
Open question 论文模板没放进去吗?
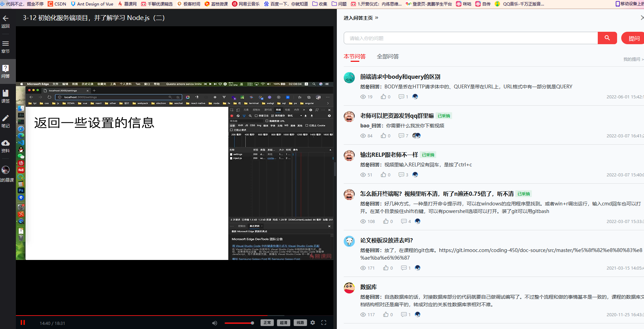[387, 240]
